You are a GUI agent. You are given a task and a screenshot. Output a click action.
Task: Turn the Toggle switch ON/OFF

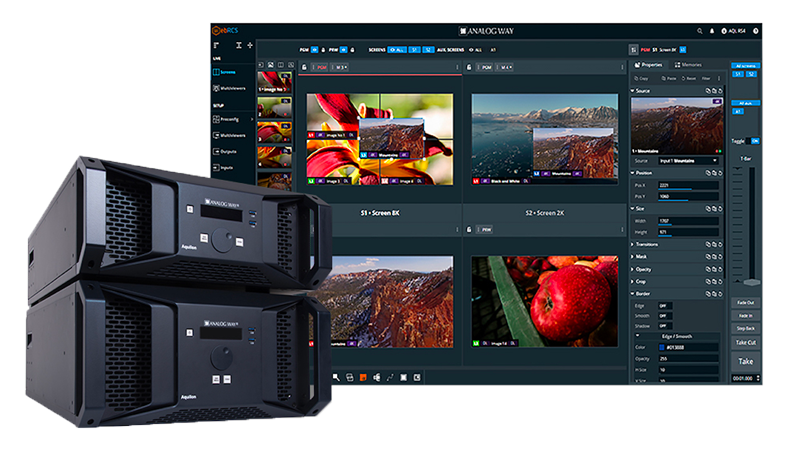click(755, 141)
